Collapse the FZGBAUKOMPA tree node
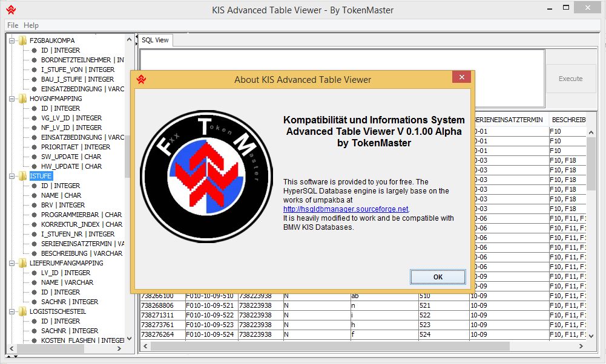 click(12, 41)
